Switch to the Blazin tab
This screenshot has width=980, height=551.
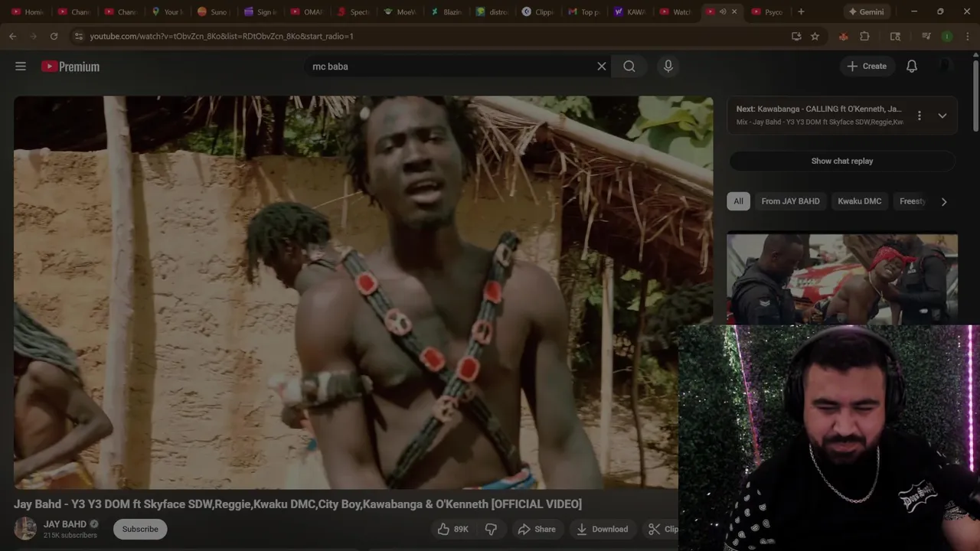click(x=446, y=11)
